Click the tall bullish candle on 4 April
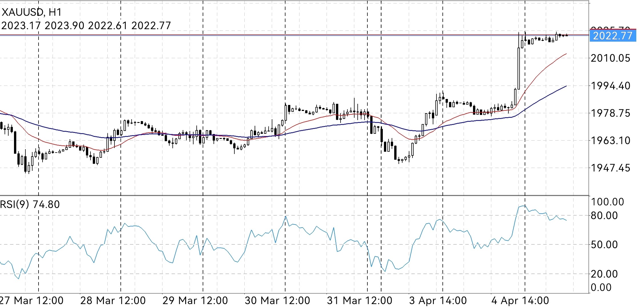The height and width of the screenshot is (308, 644). click(x=519, y=68)
